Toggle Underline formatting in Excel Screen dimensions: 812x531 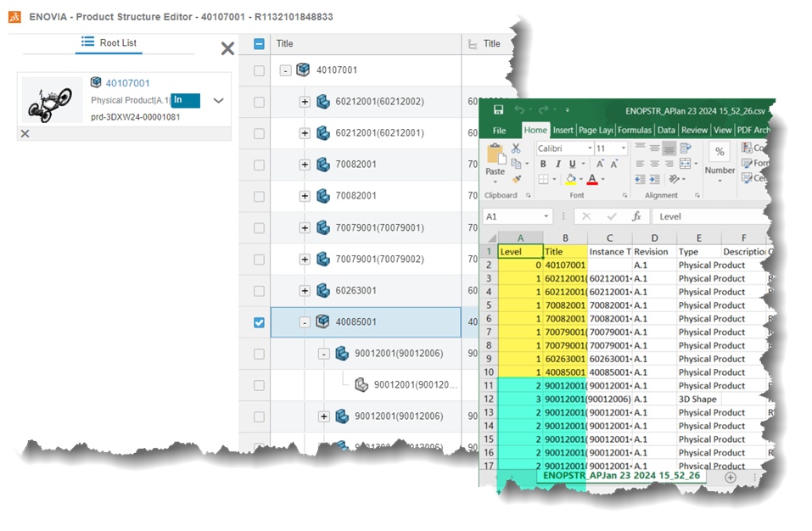(572, 164)
